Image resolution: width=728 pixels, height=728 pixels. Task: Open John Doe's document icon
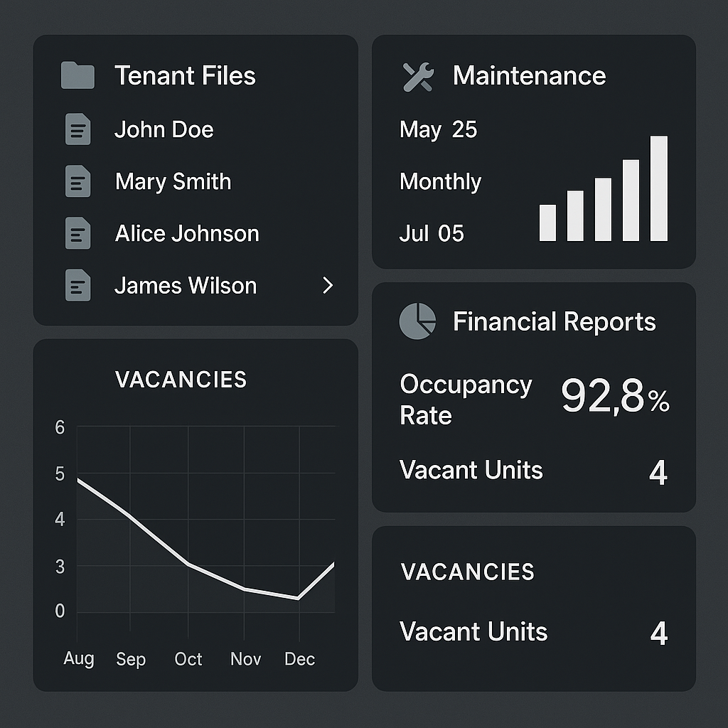[77, 129]
